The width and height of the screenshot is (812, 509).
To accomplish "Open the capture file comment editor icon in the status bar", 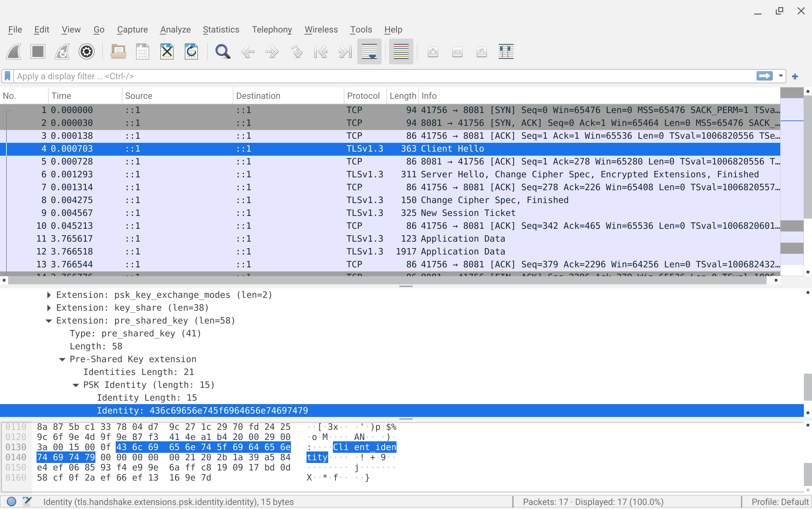I will coord(27,502).
